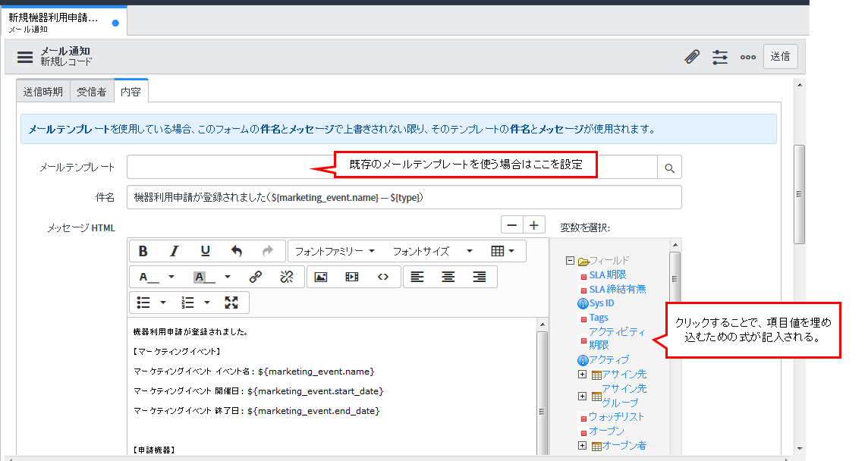Screen dimensions: 868x461
Task: Click the background highlight color A icon
Action: click(x=203, y=277)
